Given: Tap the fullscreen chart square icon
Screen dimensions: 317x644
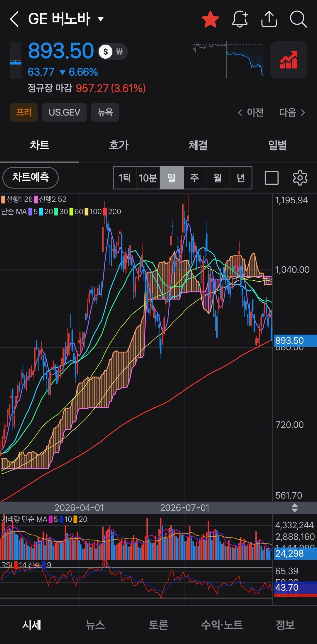Looking at the screenshot, I should coord(272,178).
